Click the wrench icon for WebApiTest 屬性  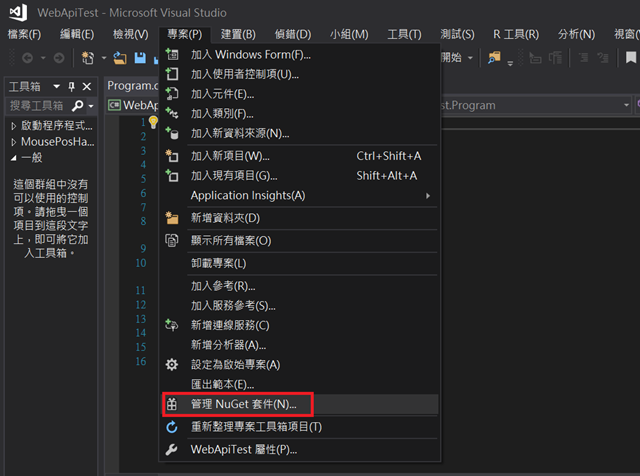[x=172, y=449]
